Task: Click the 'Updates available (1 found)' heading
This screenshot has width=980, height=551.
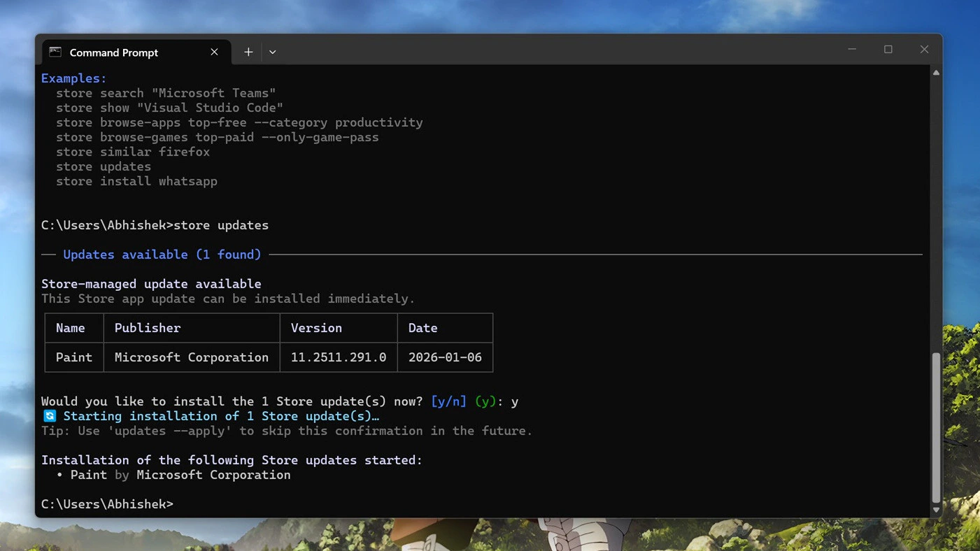Action: click(162, 255)
